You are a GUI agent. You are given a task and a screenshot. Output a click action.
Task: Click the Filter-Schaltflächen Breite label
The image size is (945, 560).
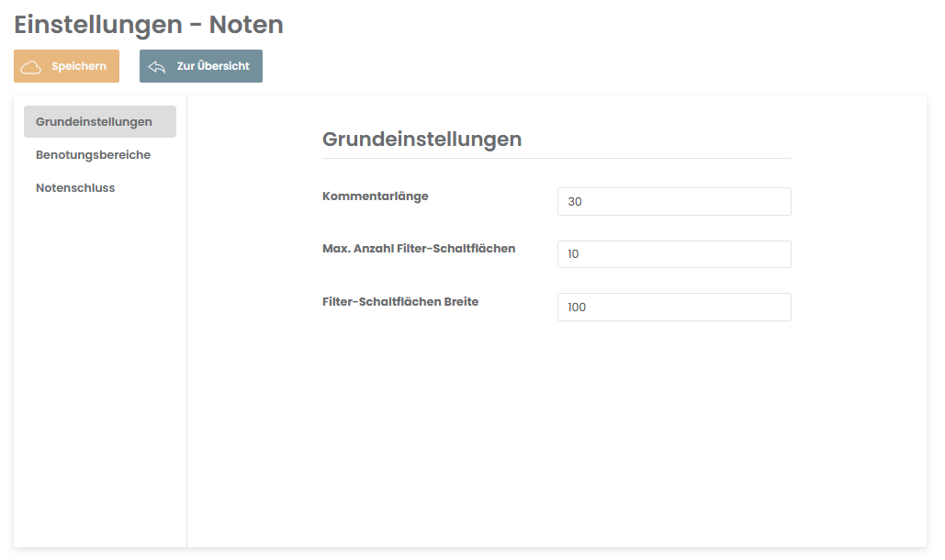point(400,302)
